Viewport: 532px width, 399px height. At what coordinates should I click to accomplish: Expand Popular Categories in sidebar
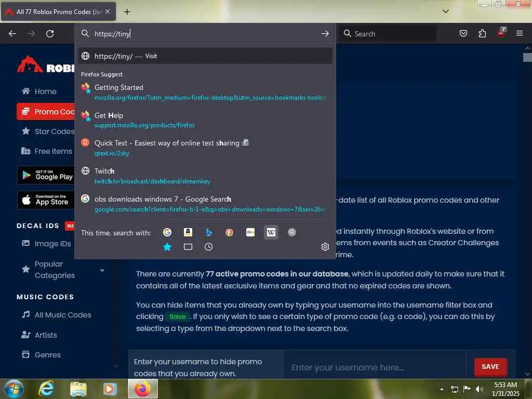click(x=102, y=270)
